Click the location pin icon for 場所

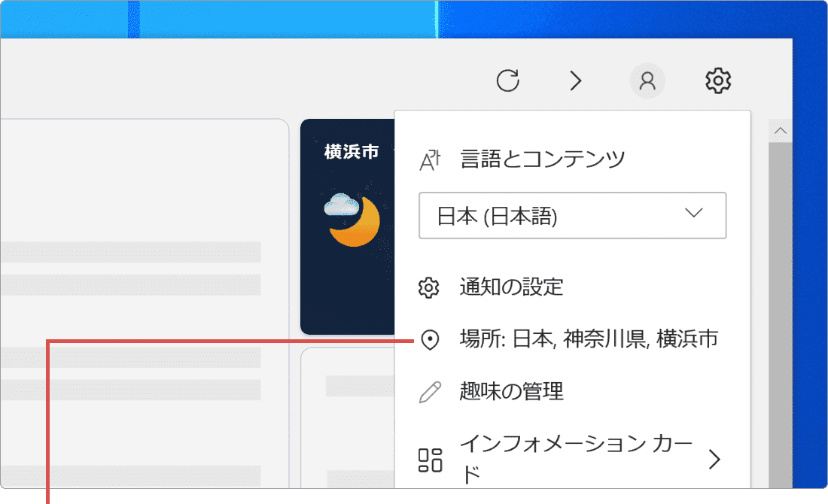coord(431,339)
